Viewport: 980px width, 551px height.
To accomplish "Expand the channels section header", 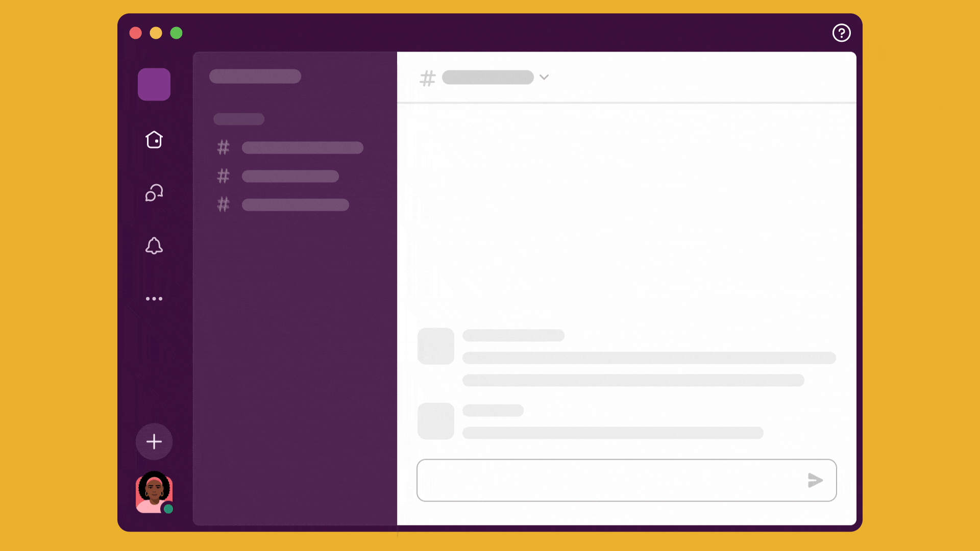I will tap(239, 119).
